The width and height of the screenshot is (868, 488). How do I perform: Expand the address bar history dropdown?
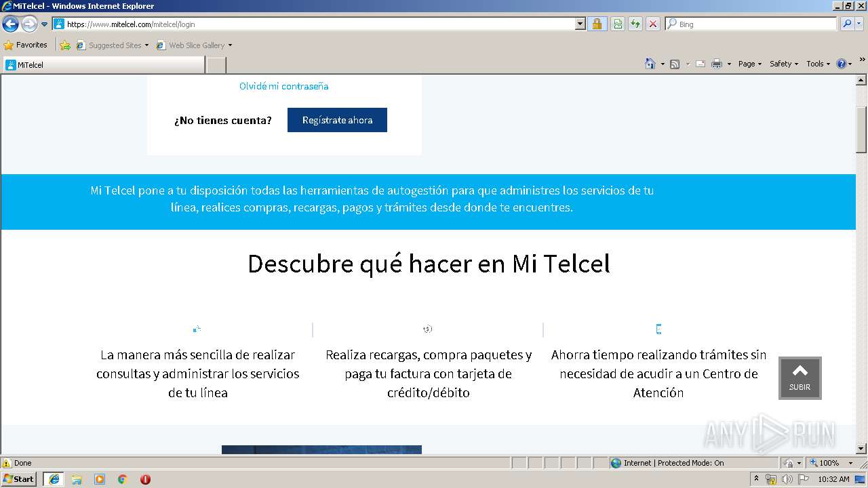coord(580,24)
